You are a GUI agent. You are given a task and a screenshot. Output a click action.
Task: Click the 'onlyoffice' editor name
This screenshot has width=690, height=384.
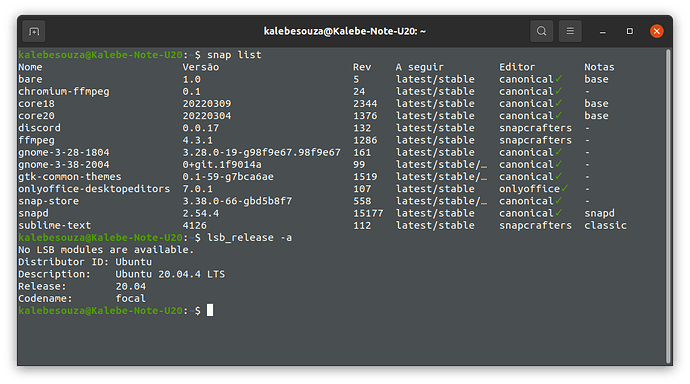click(x=529, y=189)
